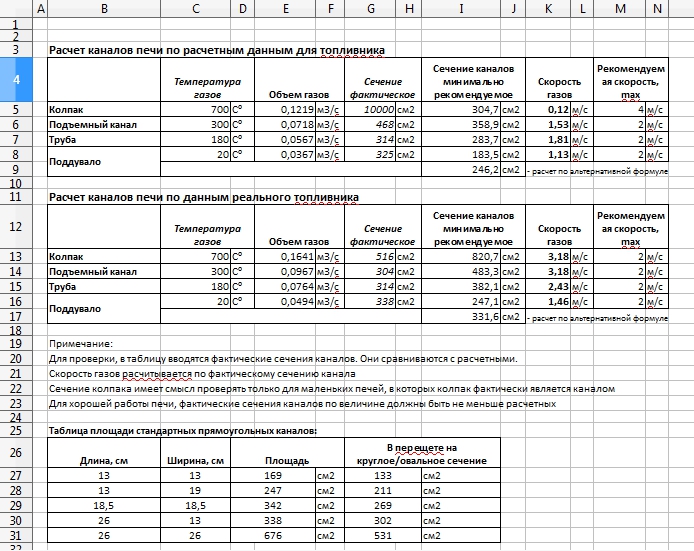Click 'Подъемный канал' label in row 6
Viewport: 694px width, 551px height.
(93, 125)
